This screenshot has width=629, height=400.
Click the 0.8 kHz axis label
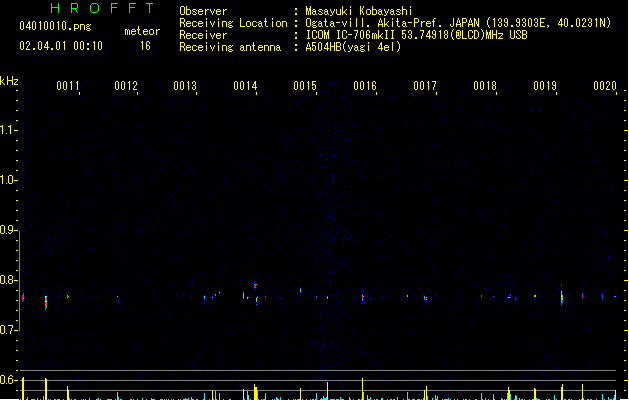point(7,280)
